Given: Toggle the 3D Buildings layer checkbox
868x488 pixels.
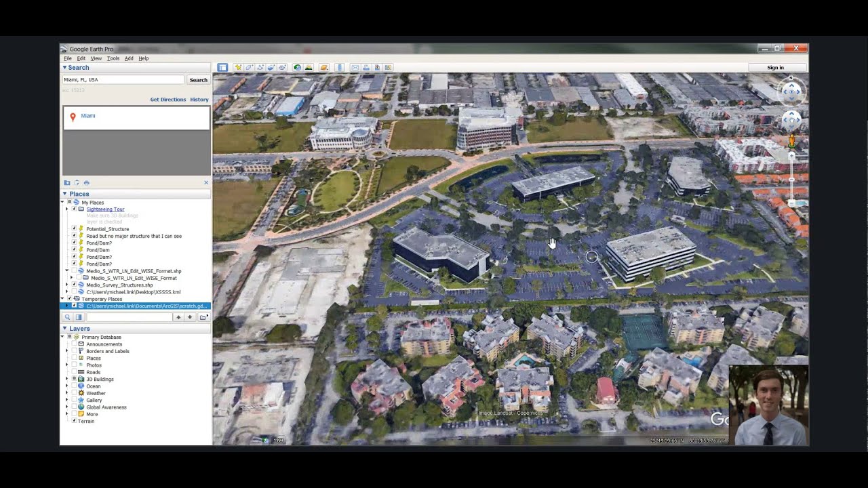Looking at the screenshot, I should click(74, 379).
